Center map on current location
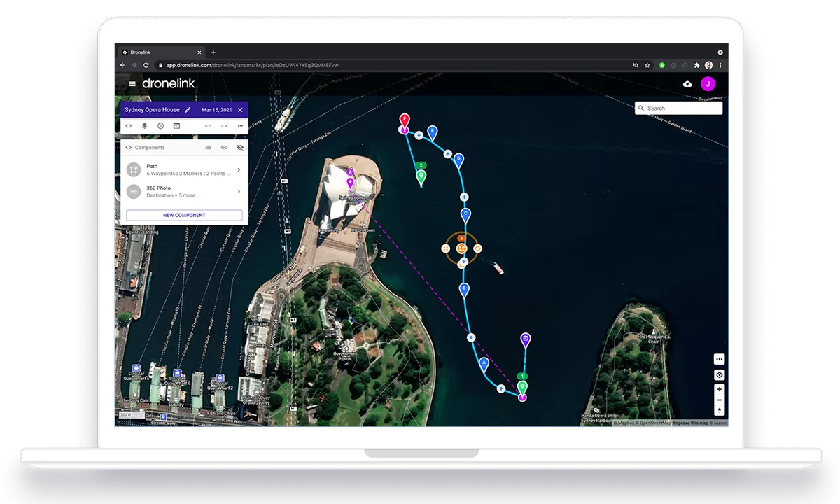 [x=719, y=375]
